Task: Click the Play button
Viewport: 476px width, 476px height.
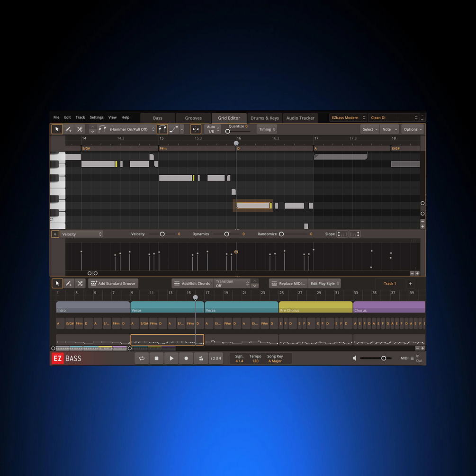Action: click(x=171, y=358)
